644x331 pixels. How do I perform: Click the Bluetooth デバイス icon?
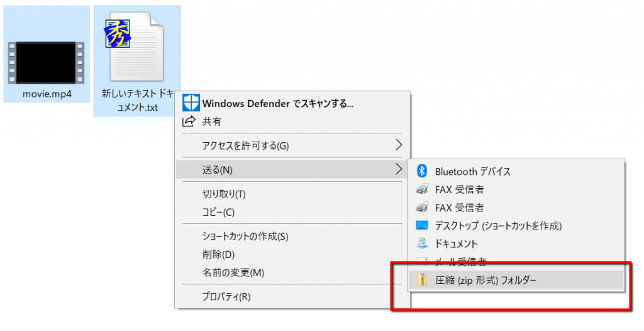422,171
